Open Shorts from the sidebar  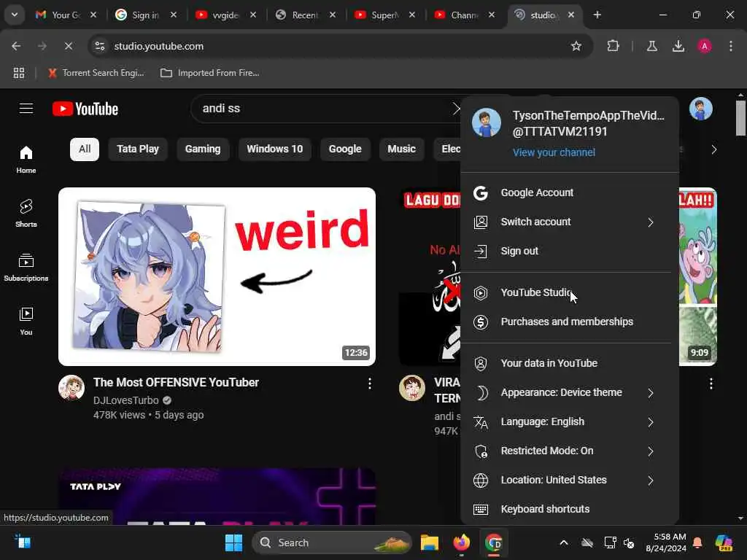(x=26, y=214)
